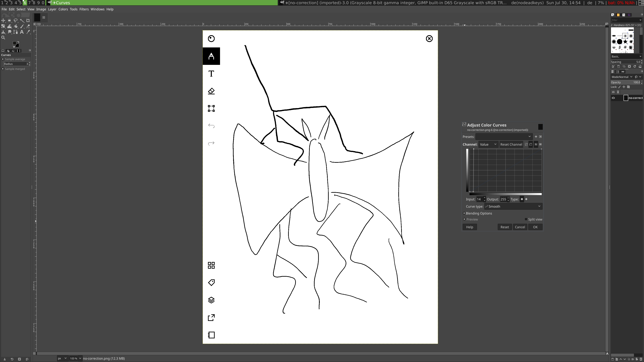Select the Warp Transform tool
This screenshot has height=362, width=644.
pyautogui.click(x=10, y=26)
